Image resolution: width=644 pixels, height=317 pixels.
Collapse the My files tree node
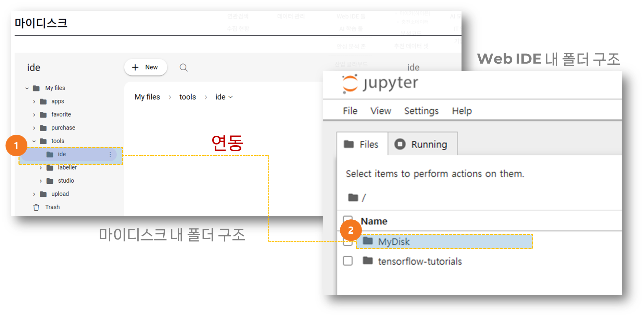click(x=27, y=88)
